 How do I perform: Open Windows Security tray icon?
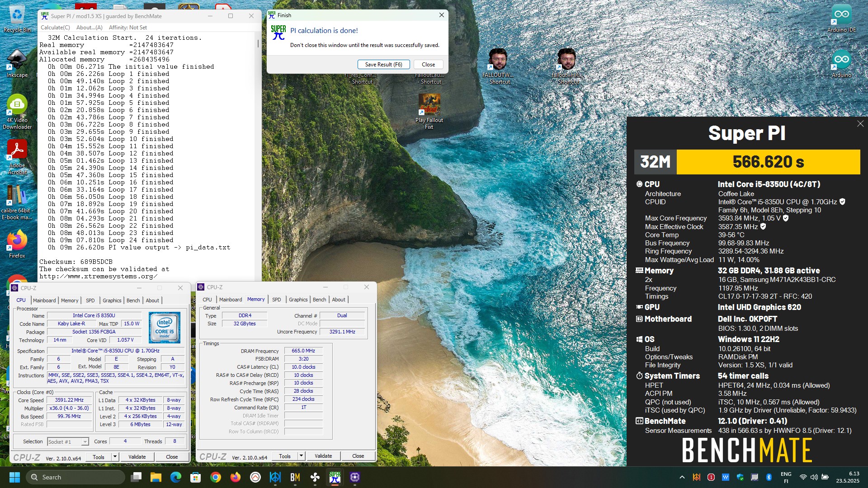click(x=740, y=477)
